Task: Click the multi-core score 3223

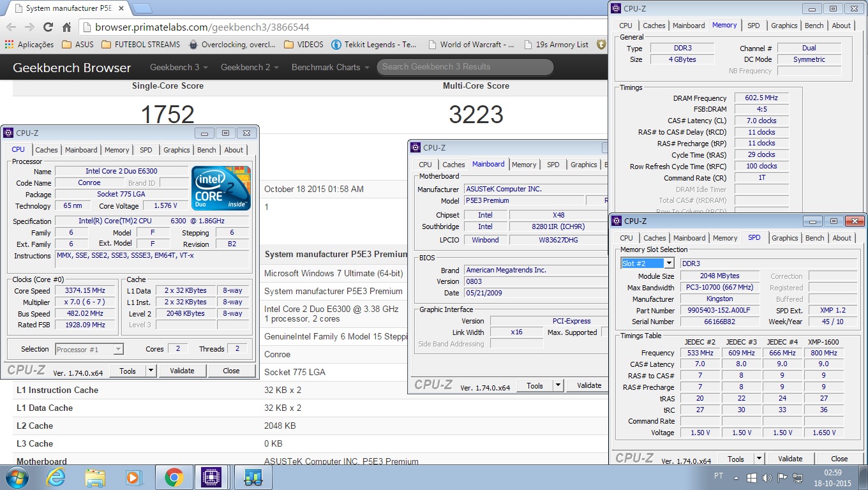Action: coord(476,115)
